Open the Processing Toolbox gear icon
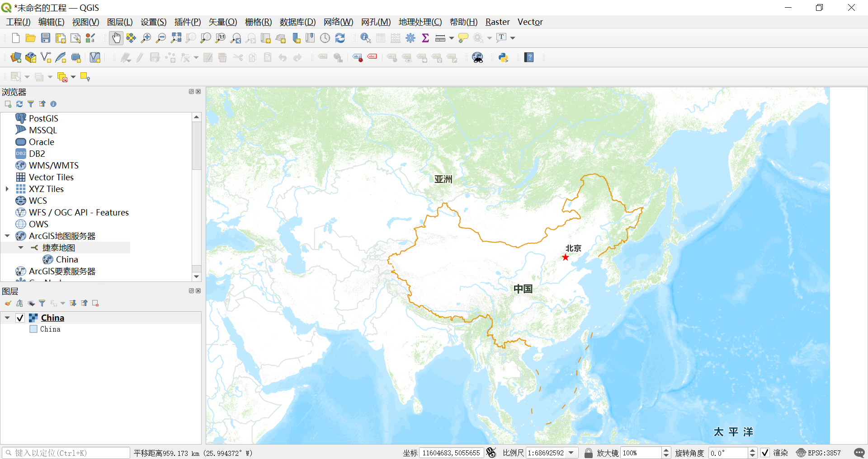Viewport: 868px width, 459px height. click(x=410, y=38)
